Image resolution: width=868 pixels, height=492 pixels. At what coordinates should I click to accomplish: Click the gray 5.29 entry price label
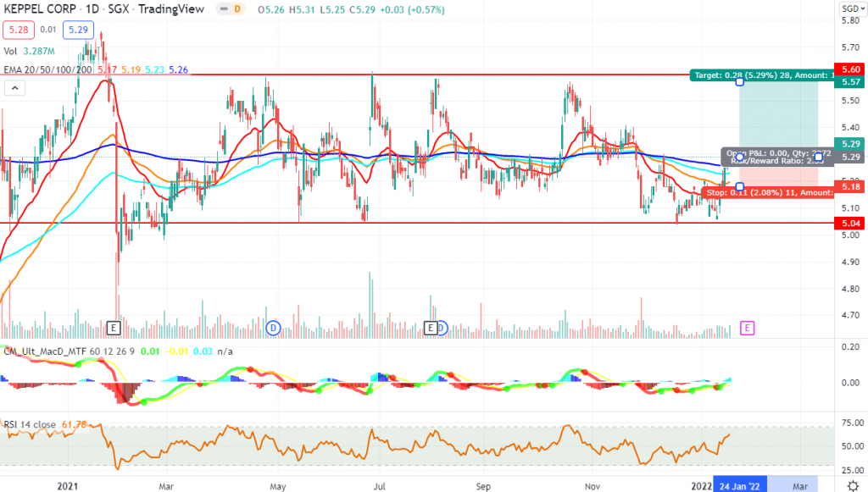(x=851, y=157)
